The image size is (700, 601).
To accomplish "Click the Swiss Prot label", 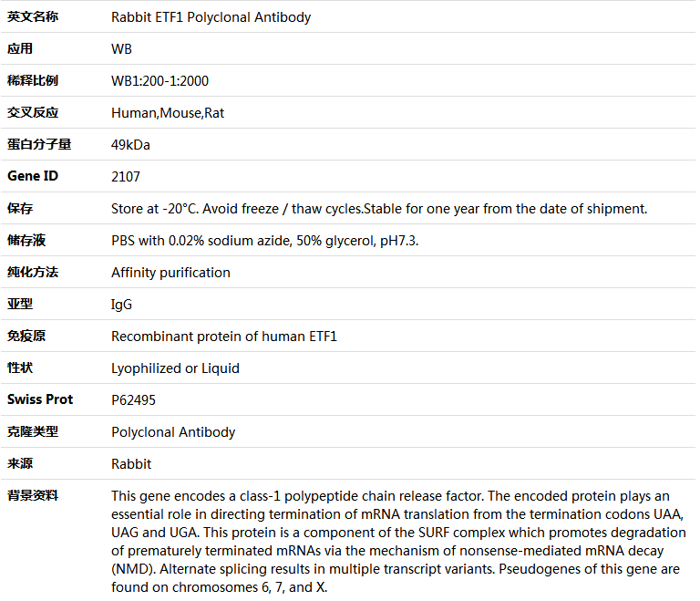I will [x=40, y=399].
